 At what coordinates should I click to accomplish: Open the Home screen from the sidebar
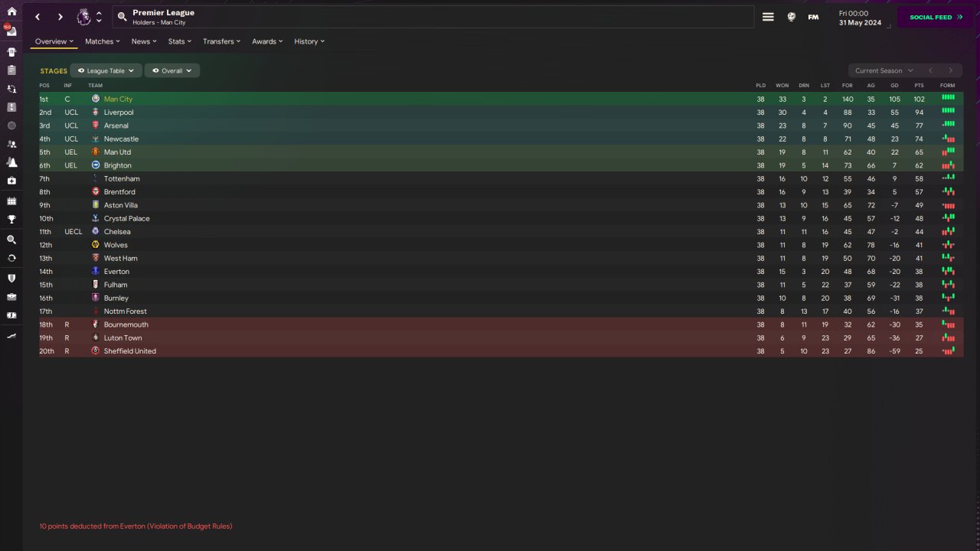pos(11,11)
